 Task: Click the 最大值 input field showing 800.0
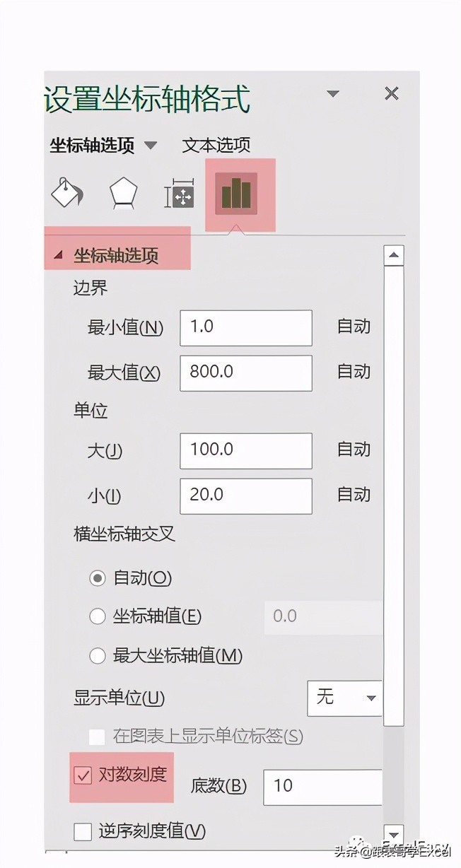point(246,373)
